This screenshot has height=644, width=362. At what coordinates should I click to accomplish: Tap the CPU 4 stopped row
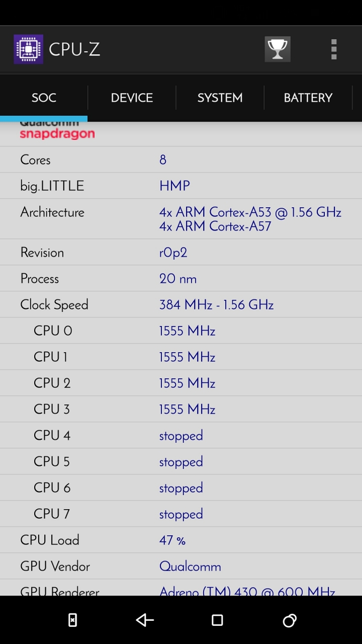click(x=181, y=435)
